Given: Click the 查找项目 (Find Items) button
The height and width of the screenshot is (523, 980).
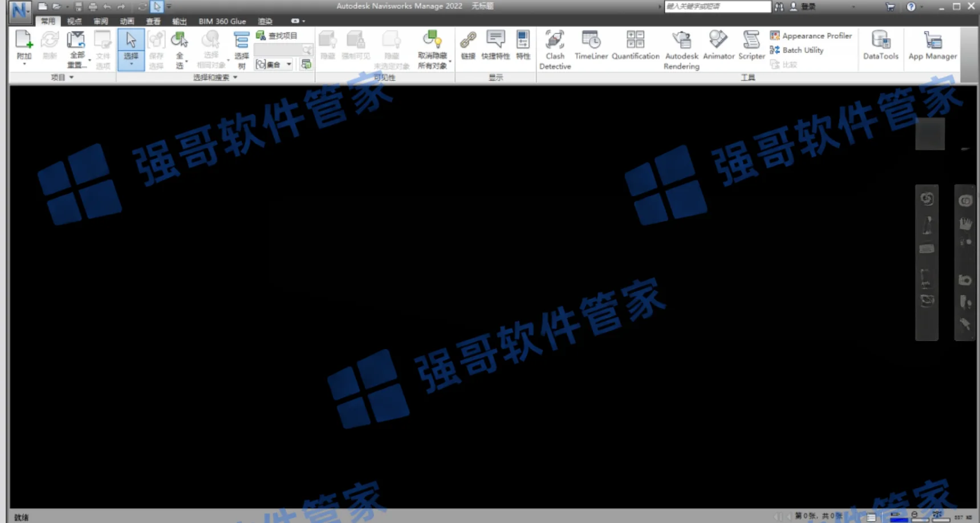Looking at the screenshot, I should point(276,35).
